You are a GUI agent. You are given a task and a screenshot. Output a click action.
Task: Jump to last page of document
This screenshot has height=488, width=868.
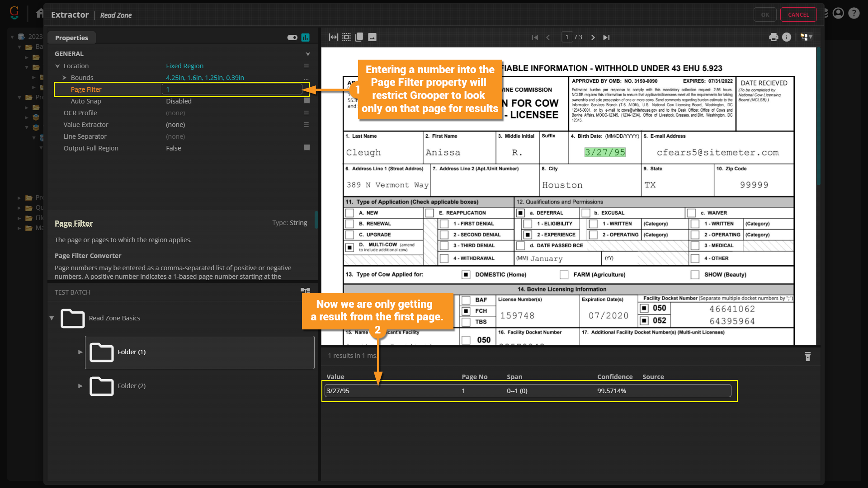coord(606,38)
